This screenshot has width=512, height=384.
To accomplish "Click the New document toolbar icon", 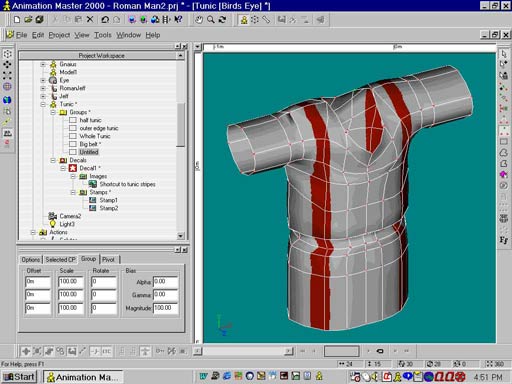I will (x=17, y=20).
